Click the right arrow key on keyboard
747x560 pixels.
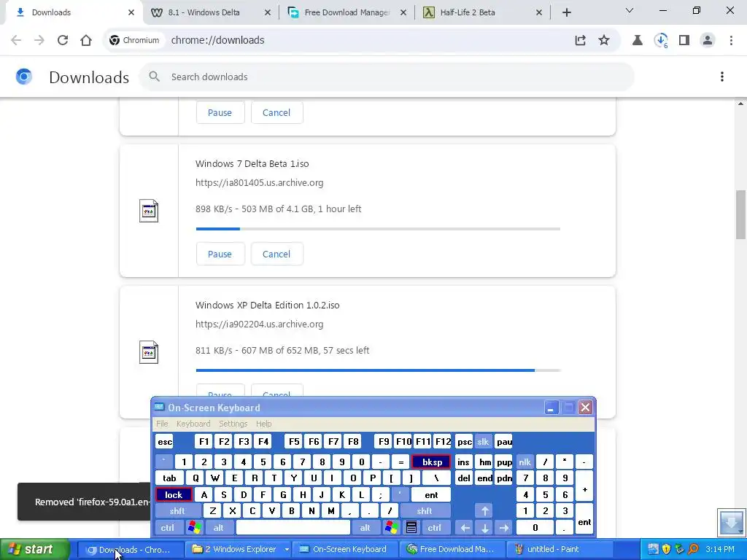504,528
